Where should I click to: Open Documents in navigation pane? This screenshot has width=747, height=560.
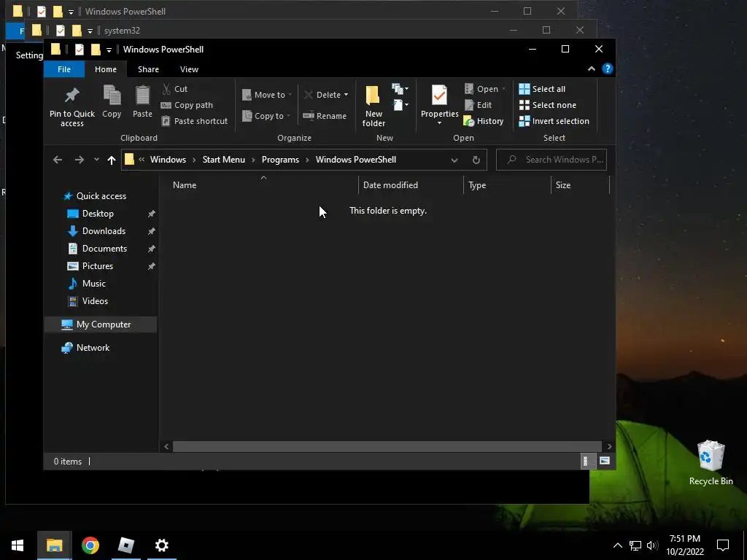(97, 249)
